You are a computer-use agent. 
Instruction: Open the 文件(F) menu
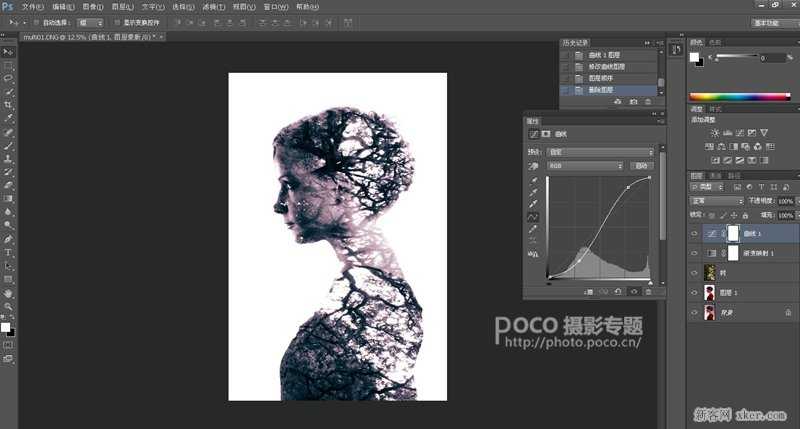32,6
